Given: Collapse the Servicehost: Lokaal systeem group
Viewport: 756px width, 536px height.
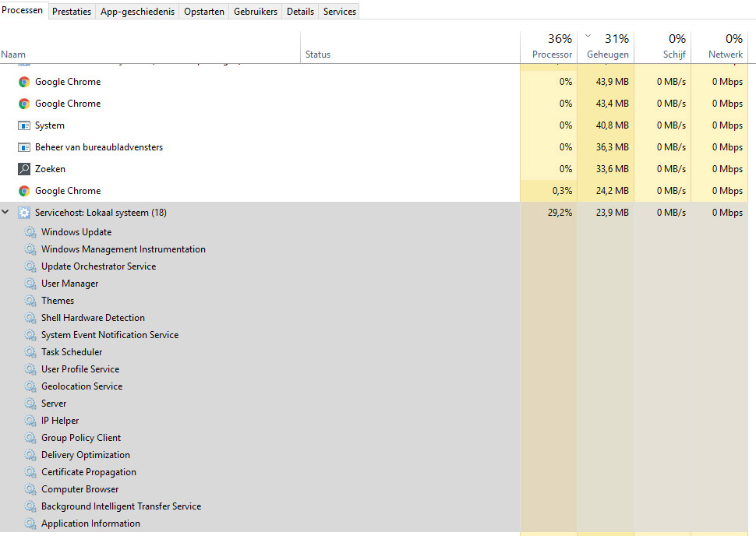Looking at the screenshot, I should click(x=6, y=213).
